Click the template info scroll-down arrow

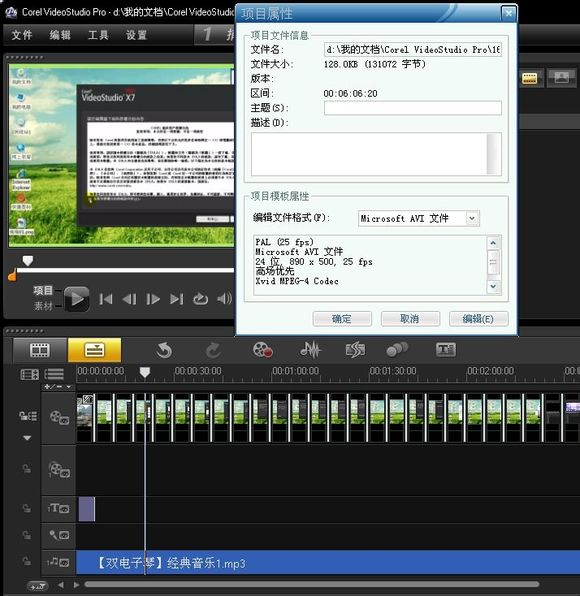[x=493, y=286]
